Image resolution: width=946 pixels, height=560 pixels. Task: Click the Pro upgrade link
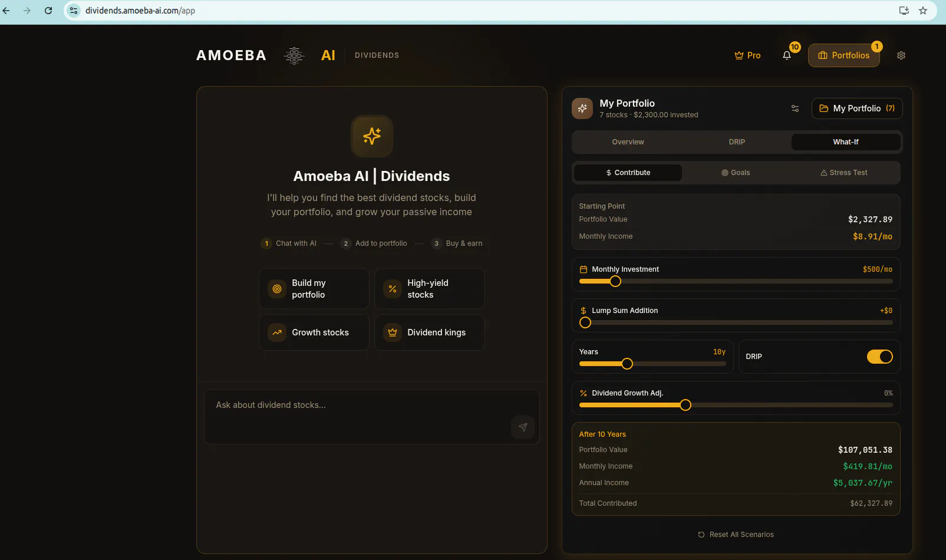tap(747, 55)
